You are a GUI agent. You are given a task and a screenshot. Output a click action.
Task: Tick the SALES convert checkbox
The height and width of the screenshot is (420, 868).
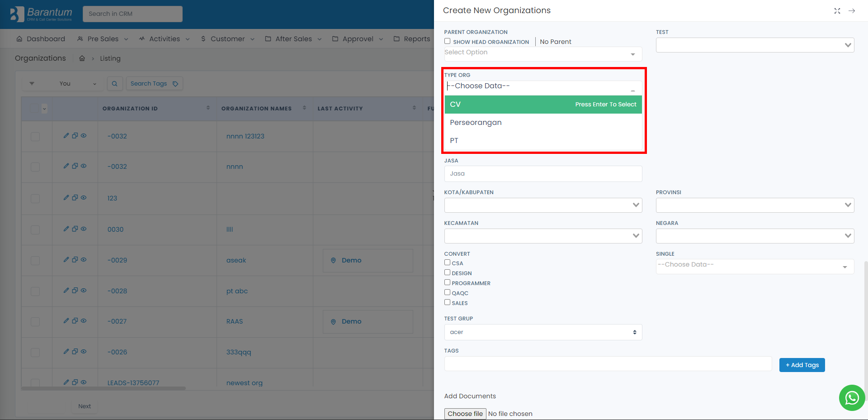[x=447, y=302]
